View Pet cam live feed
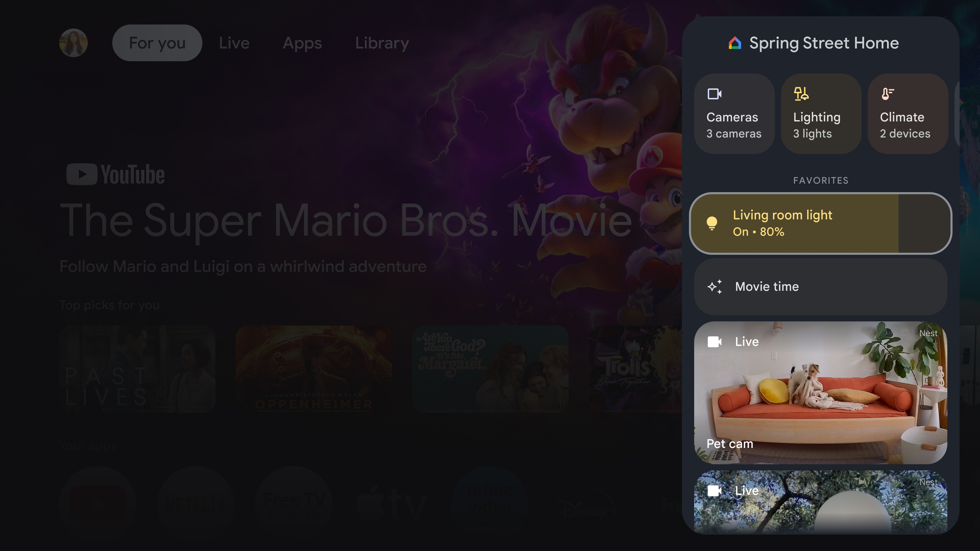980x551 pixels. pos(820,392)
